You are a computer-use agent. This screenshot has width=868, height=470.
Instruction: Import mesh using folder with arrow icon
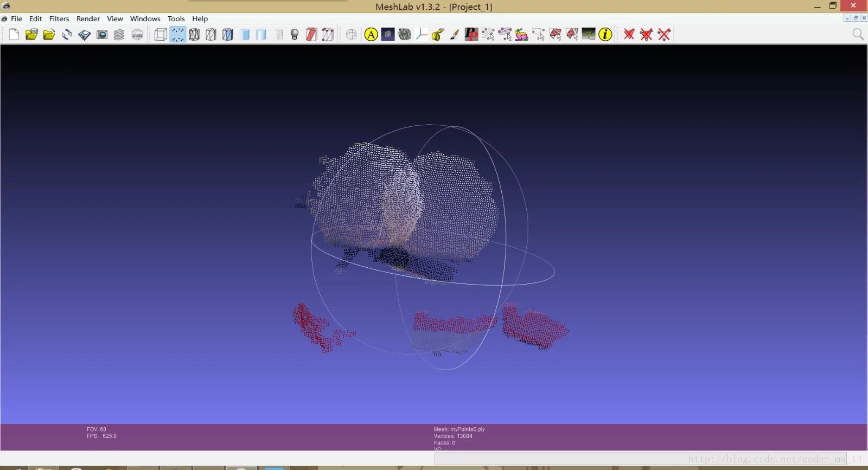(49, 35)
